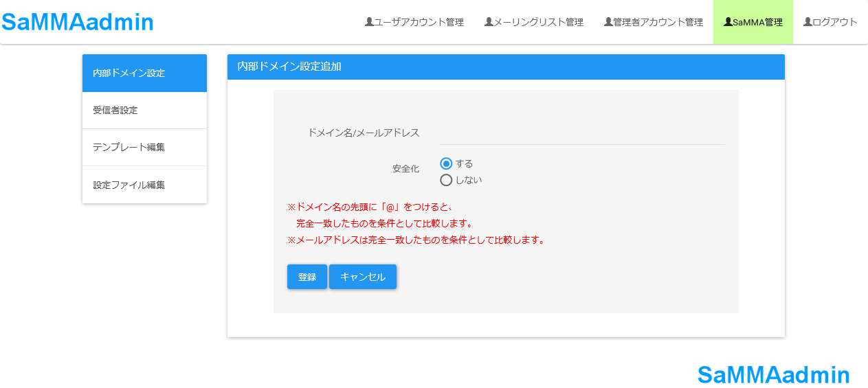
Task: Click the person icon next to メーリングリスト管理
Action: click(489, 22)
